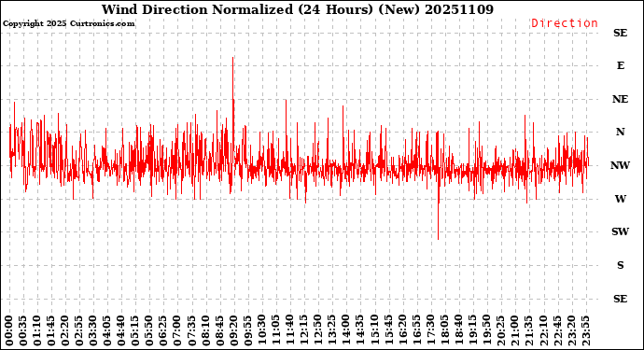The image size is (644, 350).
Task: Click the Copyright 2025 Curtronics.com text
Action: tap(68, 23)
